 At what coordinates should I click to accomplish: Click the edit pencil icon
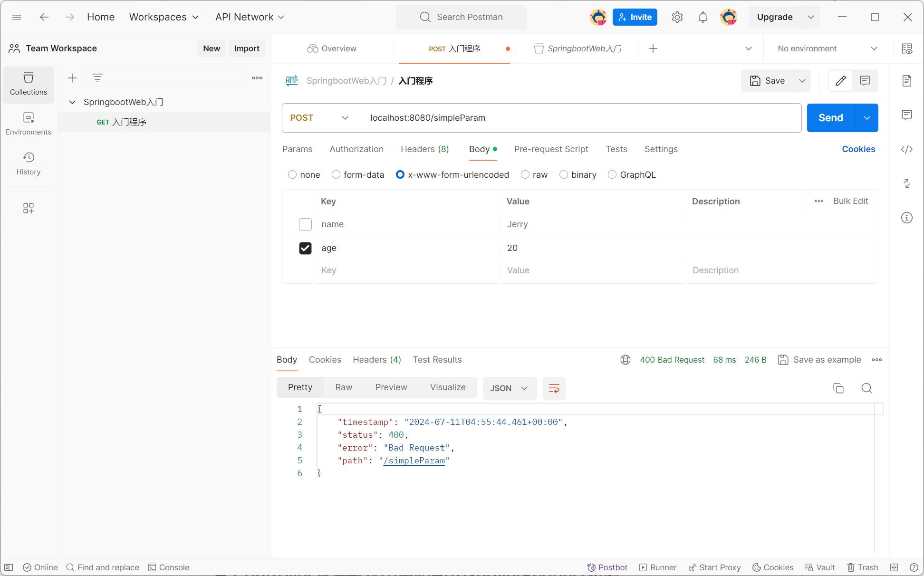click(x=840, y=81)
